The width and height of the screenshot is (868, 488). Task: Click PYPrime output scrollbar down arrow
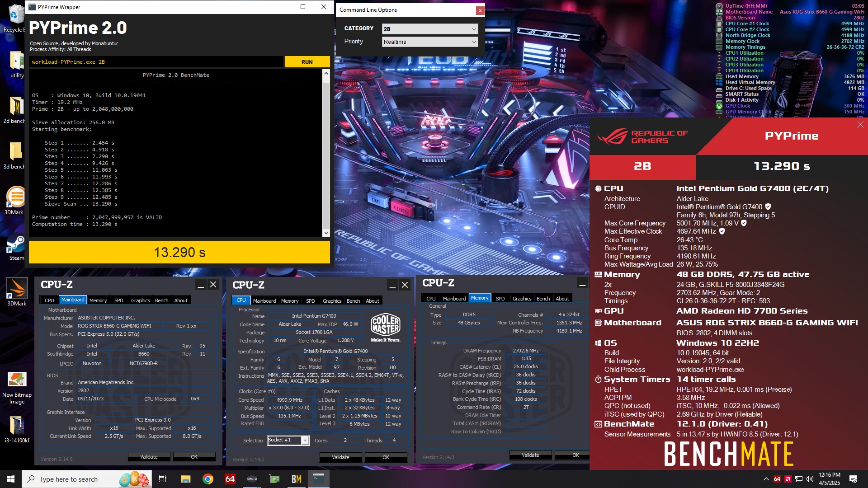click(326, 233)
